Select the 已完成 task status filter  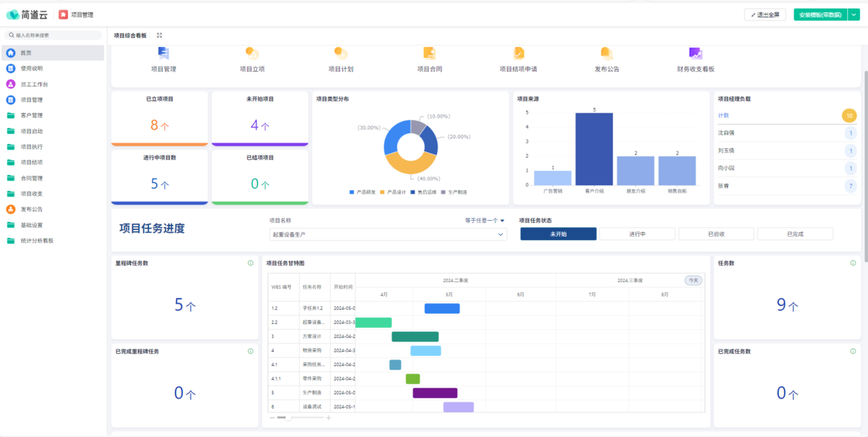[794, 234]
